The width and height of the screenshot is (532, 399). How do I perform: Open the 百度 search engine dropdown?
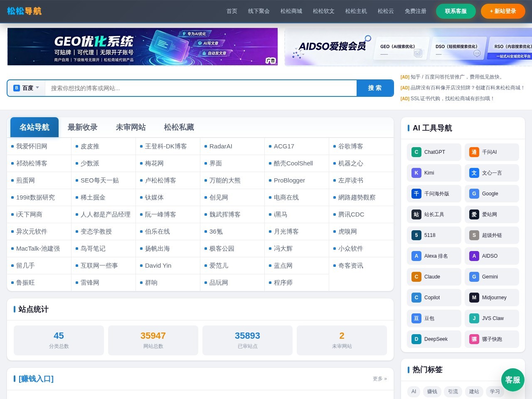pos(26,88)
